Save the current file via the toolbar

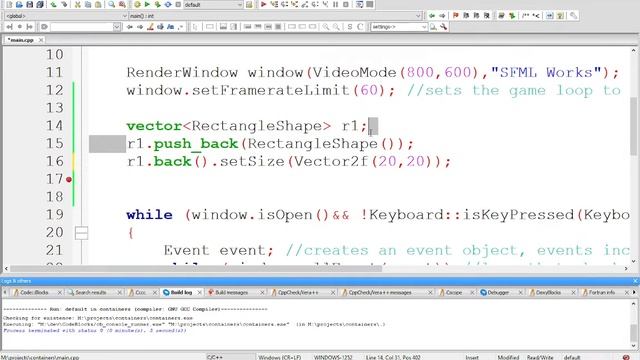pos(29,4)
